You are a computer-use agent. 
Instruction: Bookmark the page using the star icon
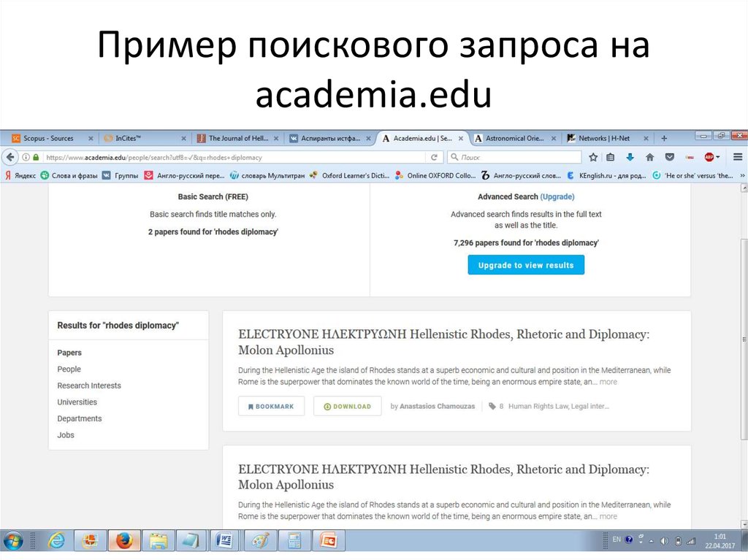tap(593, 156)
